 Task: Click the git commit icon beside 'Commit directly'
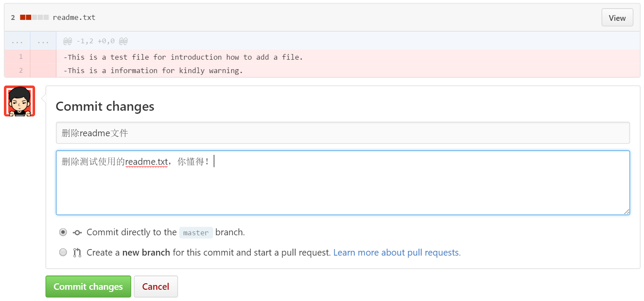point(77,233)
